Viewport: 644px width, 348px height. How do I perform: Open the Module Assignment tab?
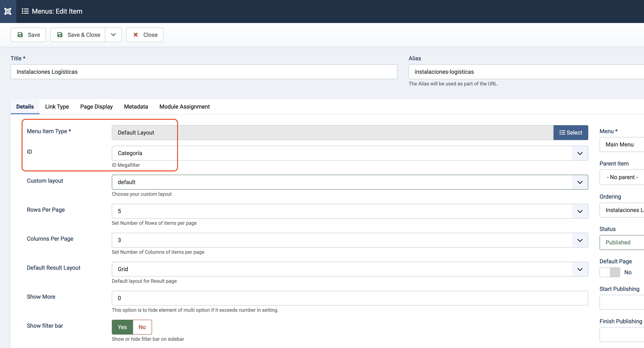tap(185, 107)
